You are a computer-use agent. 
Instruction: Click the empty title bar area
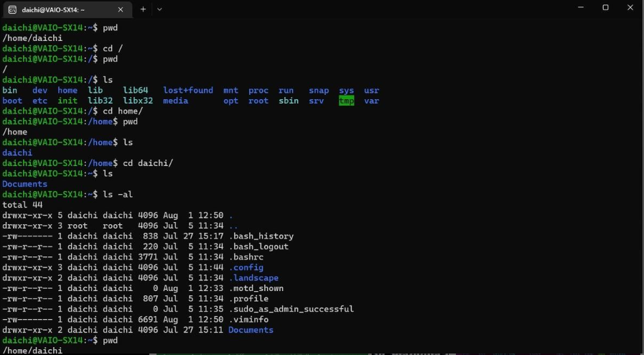359,9
